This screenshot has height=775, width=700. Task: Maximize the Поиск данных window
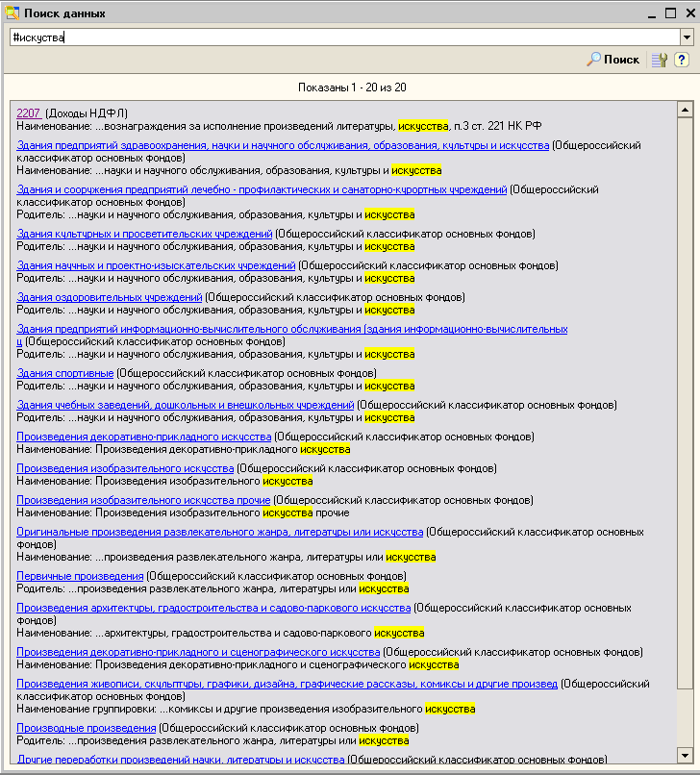tap(670, 13)
